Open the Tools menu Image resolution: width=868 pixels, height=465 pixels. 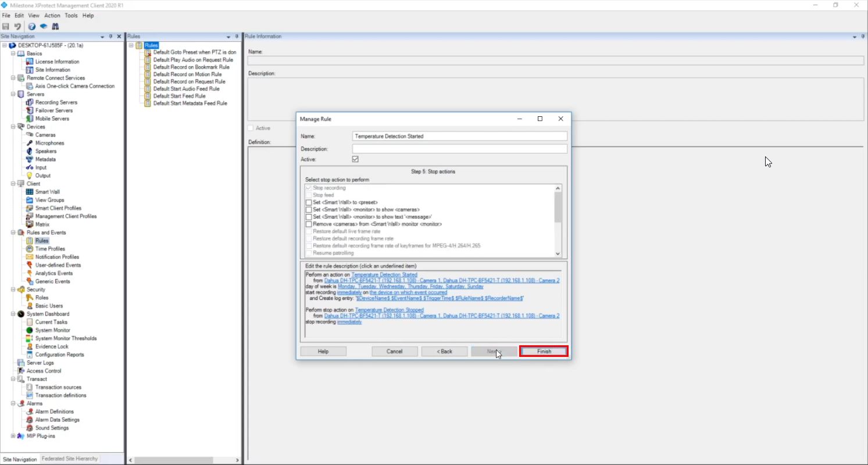coord(71,16)
